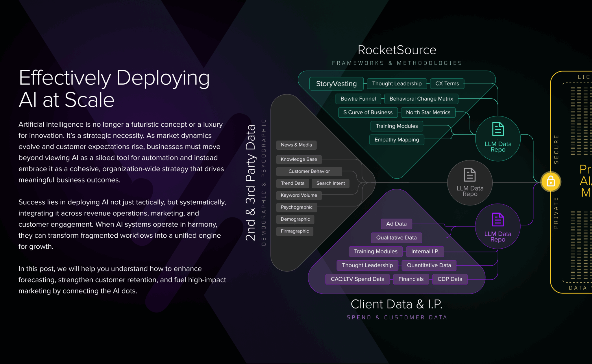Switch to the RocketSource Frameworks section
Viewport: 592px width, 364px height.
click(x=397, y=50)
